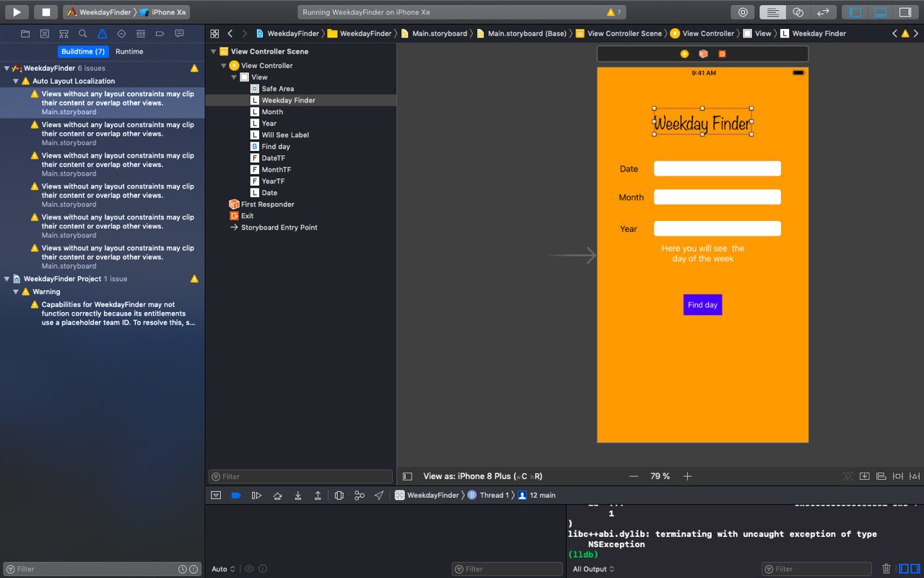
Task: Open the Project navigator folder icon
Action: pyautogui.click(x=25, y=34)
